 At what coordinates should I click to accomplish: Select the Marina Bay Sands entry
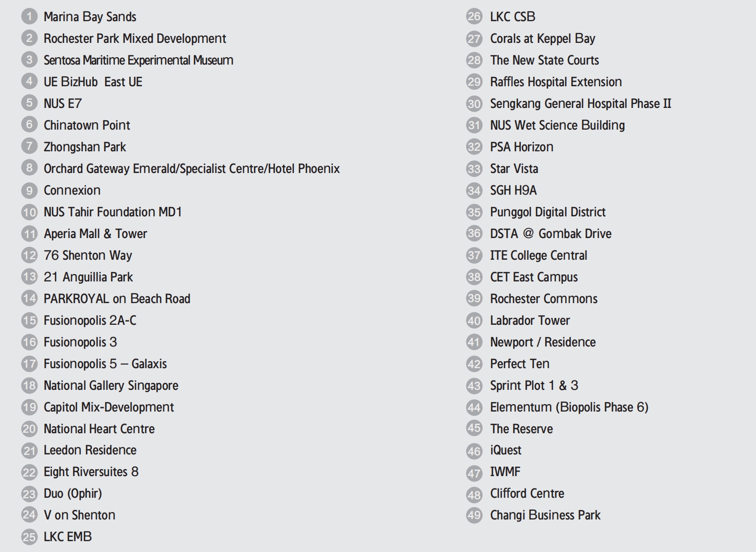(90, 17)
